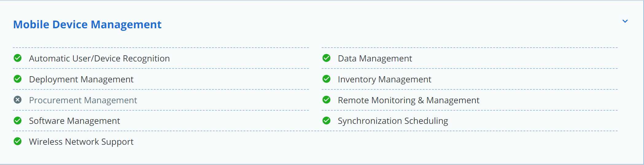Select the Inventory Management feature label

pos(385,79)
